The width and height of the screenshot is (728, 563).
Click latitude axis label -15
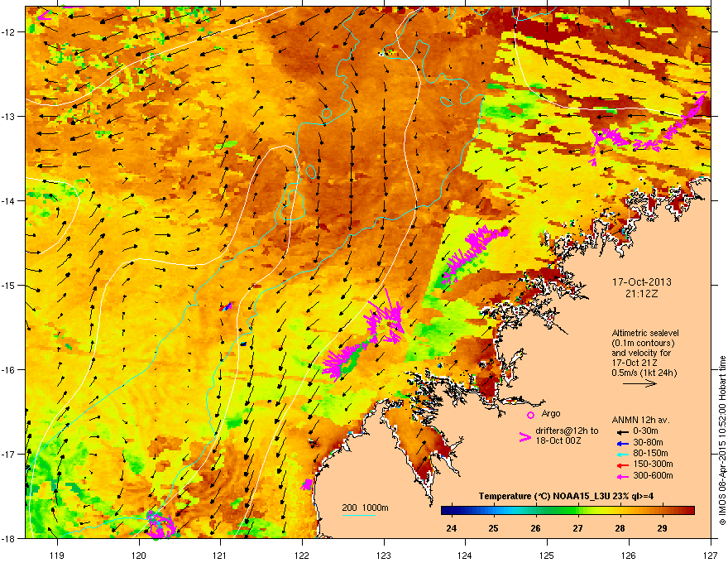9,285
